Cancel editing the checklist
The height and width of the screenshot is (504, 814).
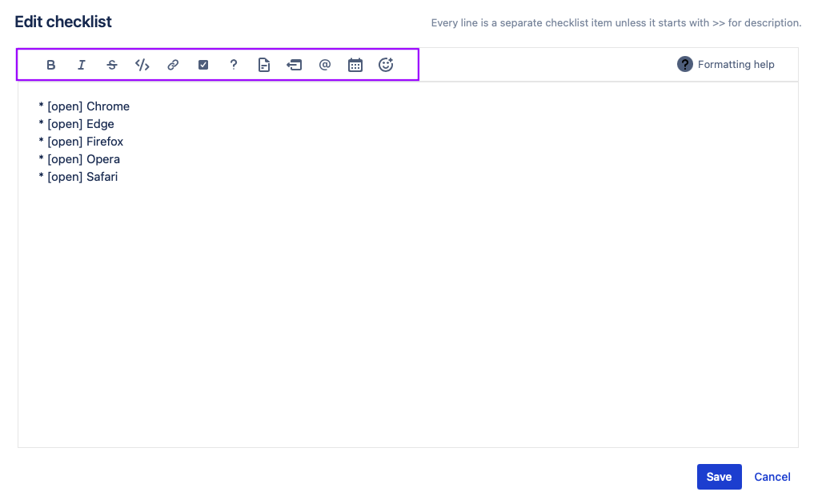(x=771, y=476)
